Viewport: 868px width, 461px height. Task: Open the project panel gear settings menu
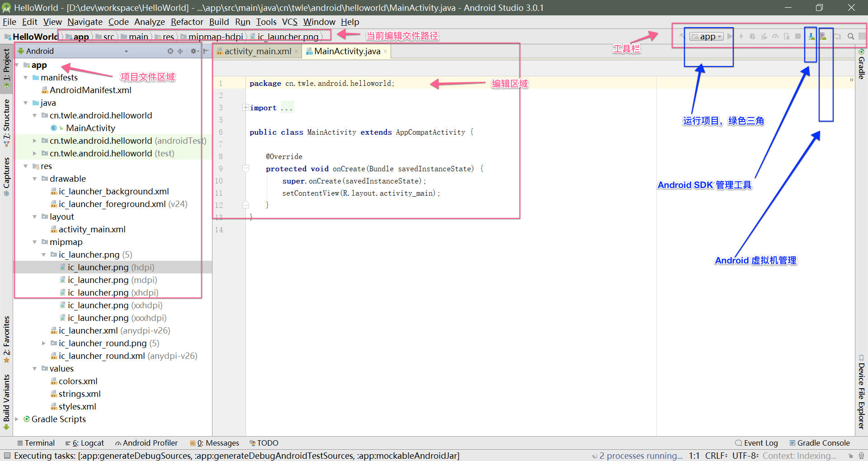[x=194, y=51]
